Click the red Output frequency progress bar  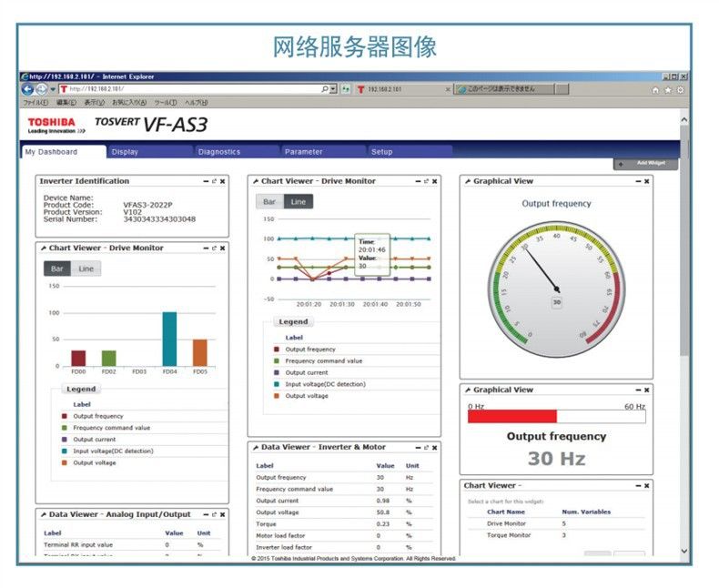tap(511, 416)
